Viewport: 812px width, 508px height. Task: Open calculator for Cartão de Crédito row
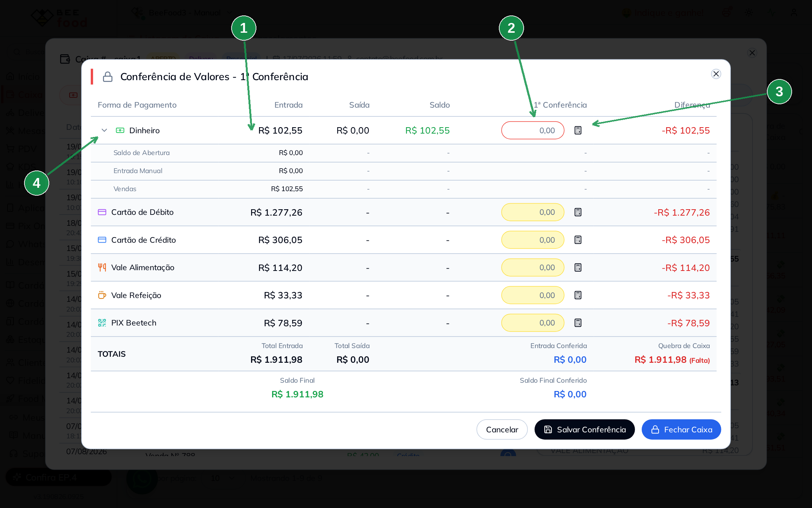578,240
